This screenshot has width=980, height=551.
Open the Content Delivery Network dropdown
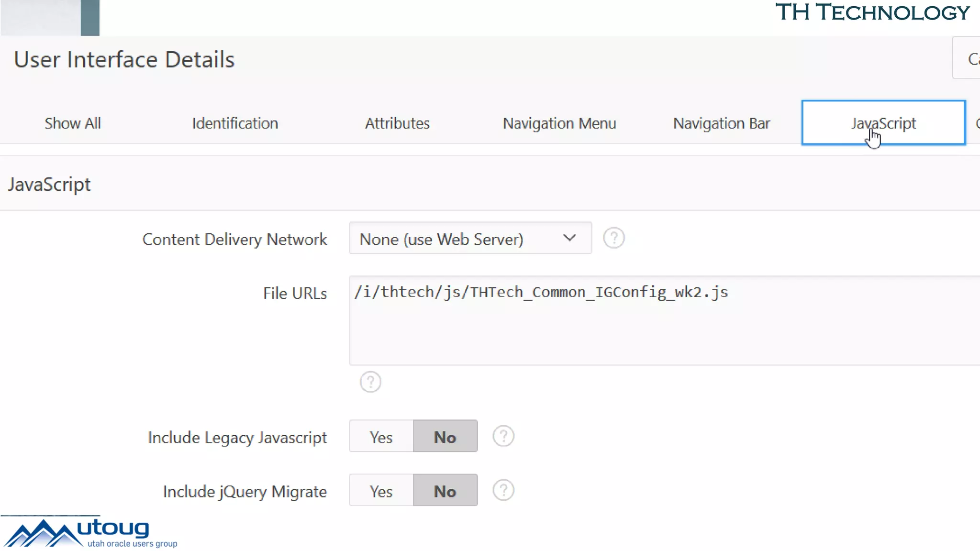point(459,238)
